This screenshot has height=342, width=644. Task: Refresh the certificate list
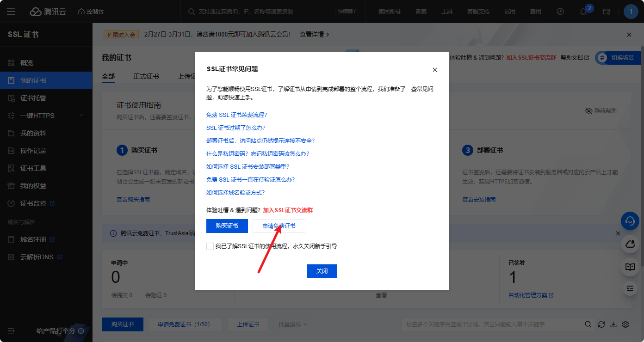click(601, 324)
